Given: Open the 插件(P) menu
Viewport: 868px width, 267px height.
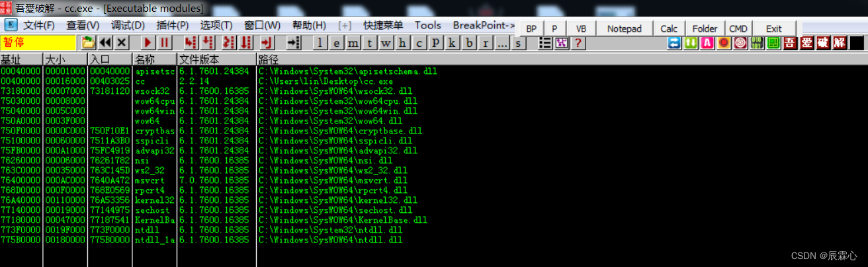Looking at the screenshot, I should click(x=172, y=25).
